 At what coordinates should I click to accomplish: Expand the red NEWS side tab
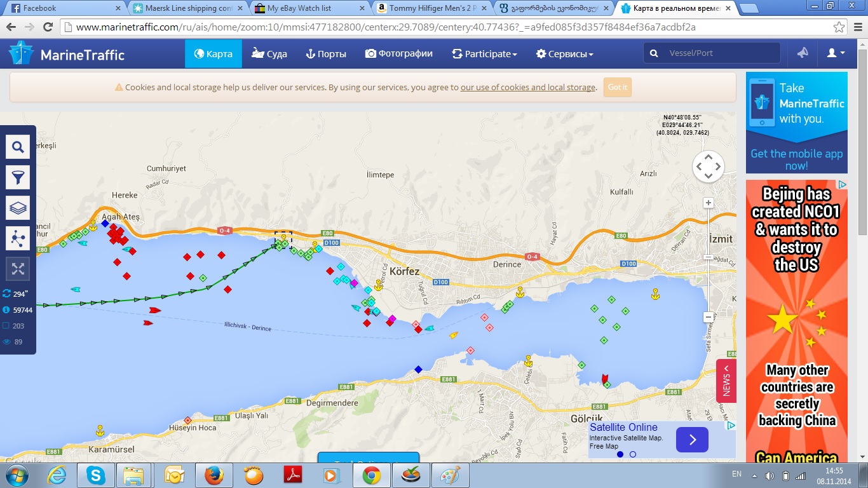click(x=726, y=381)
